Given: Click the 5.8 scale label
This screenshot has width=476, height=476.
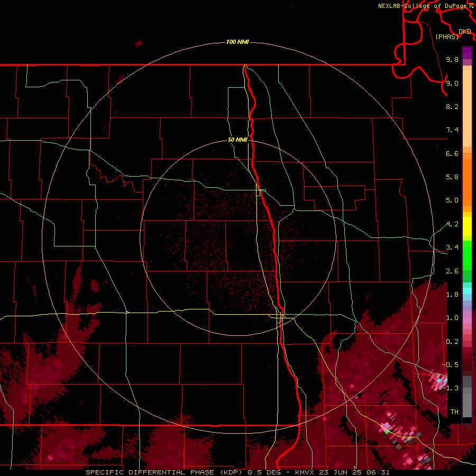Looking at the screenshot, I should coord(452,177).
